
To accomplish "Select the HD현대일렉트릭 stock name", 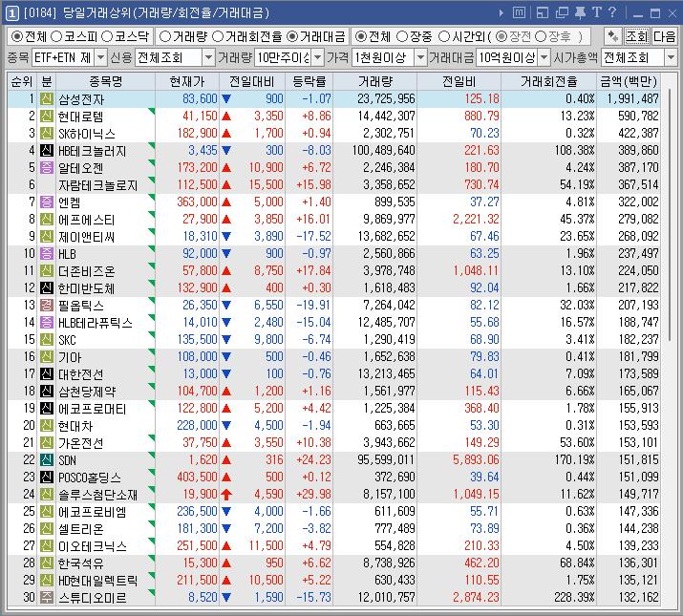I will [98, 581].
